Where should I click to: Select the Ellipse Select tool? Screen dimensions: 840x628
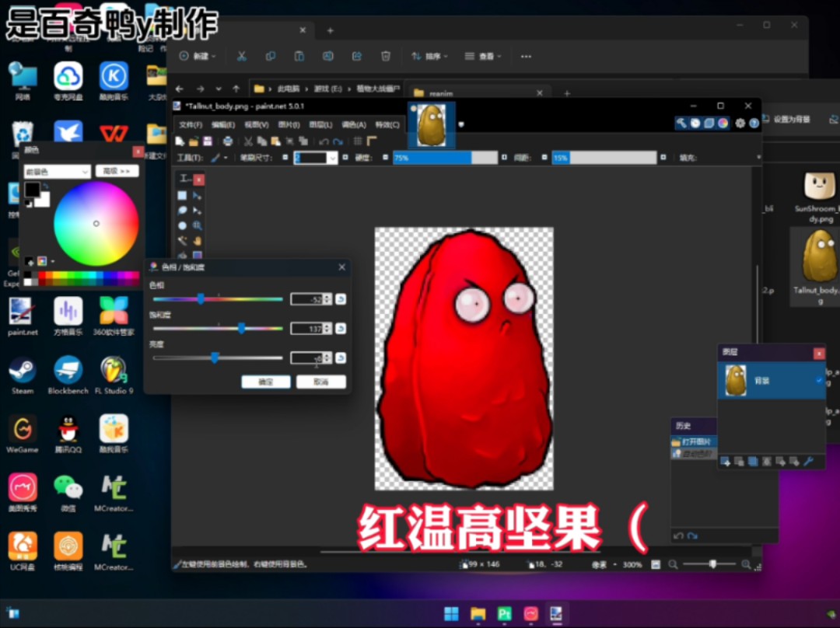(x=182, y=226)
